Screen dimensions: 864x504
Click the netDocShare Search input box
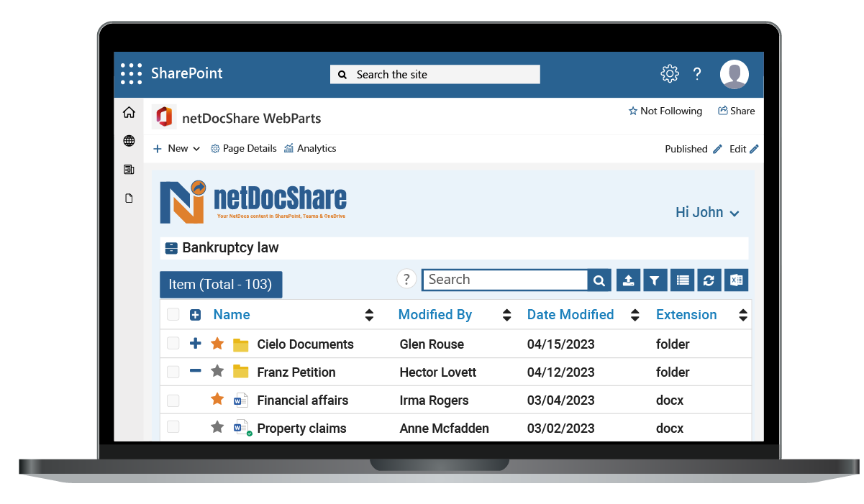pos(505,280)
